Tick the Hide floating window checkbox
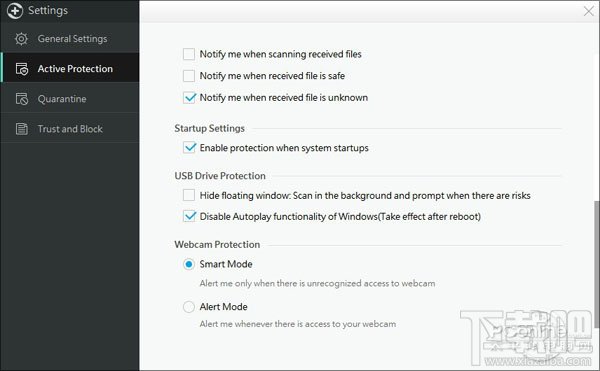The width and height of the screenshot is (600, 371). click(189, 195)
